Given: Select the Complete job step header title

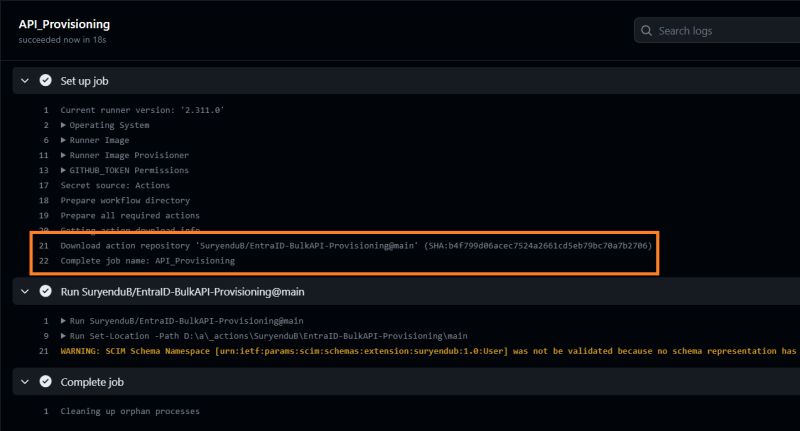Looking at the screenshot, I should (x=92, y=382).
